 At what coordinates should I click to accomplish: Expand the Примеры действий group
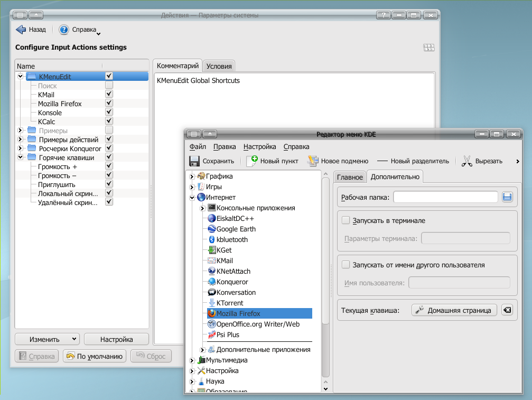click(x=21, y=139)
